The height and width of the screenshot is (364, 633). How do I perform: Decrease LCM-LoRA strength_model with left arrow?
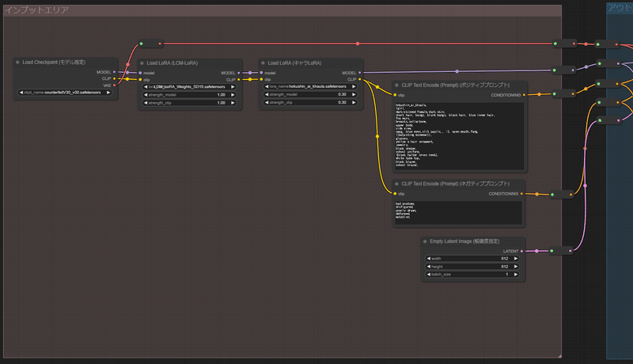146,95
